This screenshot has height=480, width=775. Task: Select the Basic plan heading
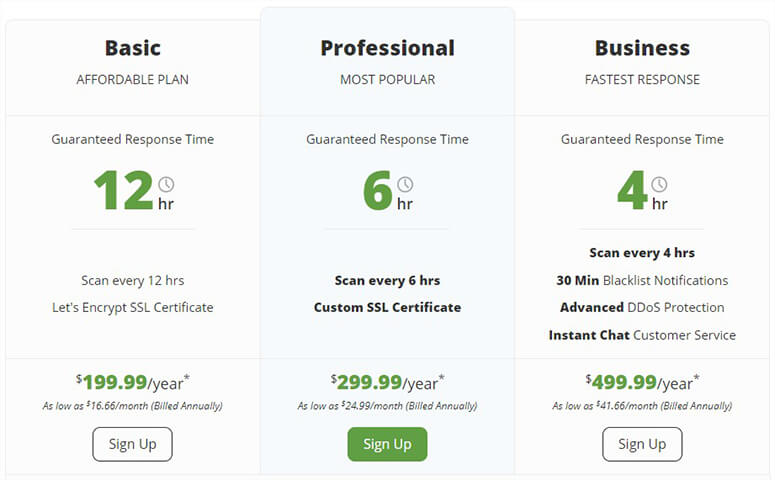[x=132, y=48]
